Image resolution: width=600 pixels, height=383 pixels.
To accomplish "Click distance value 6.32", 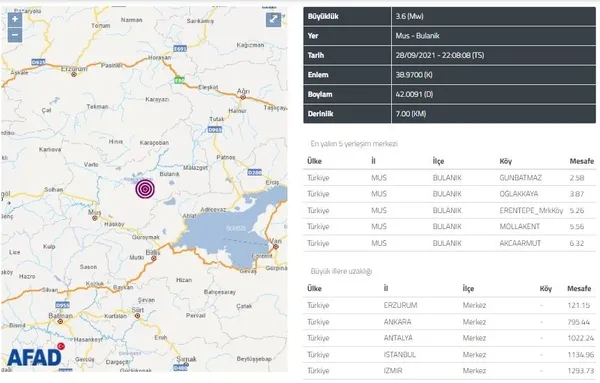I will 577,243.
